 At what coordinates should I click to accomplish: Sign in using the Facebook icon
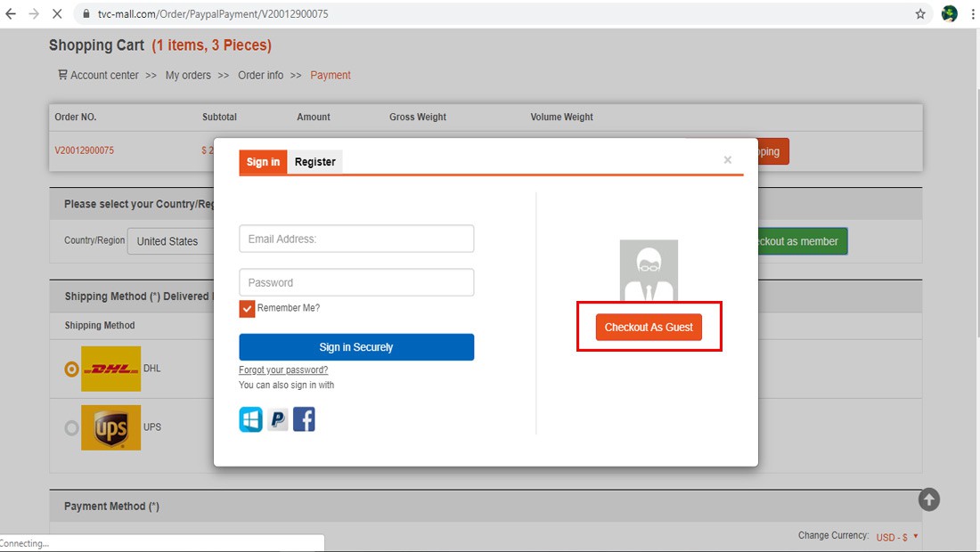(304, 419)
